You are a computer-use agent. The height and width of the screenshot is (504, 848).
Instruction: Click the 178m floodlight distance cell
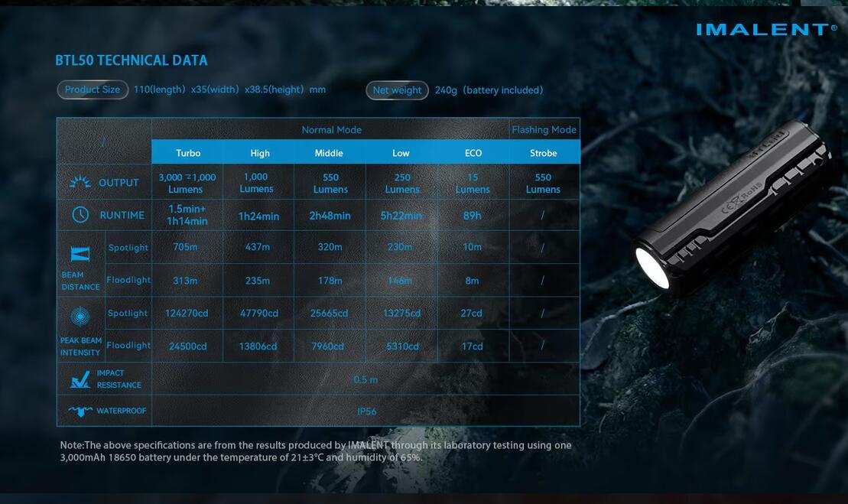pyautogui.click(x=330, y=281)
